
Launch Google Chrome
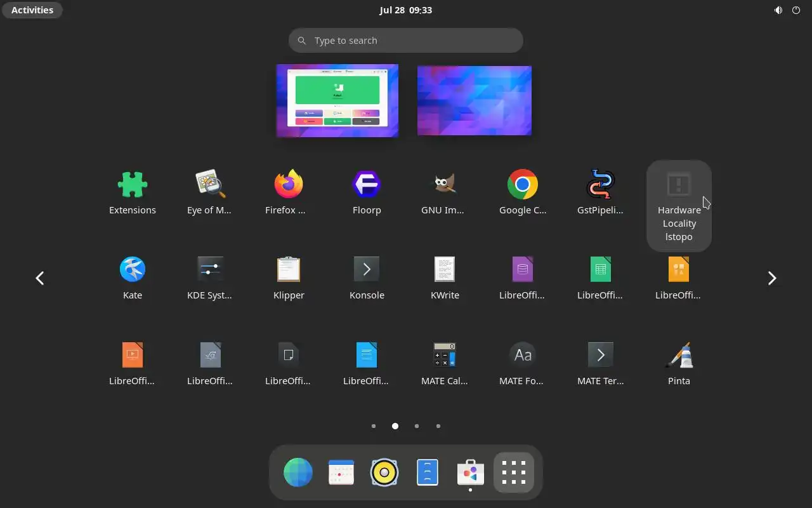point(523,193)
